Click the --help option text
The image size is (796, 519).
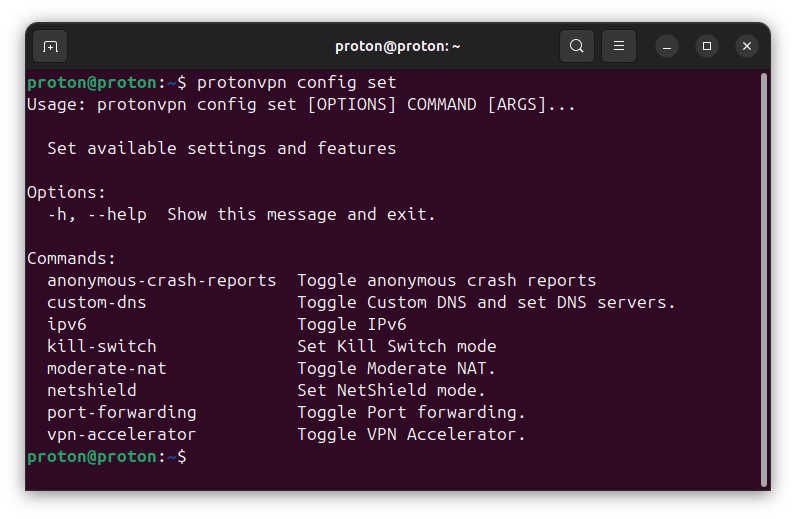click(117, 214)
